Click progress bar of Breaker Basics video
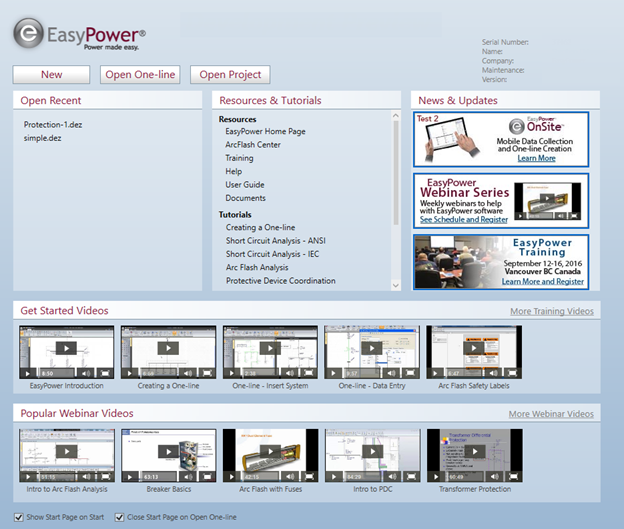This screenshot has height=529, width=624. coord(158,476)
